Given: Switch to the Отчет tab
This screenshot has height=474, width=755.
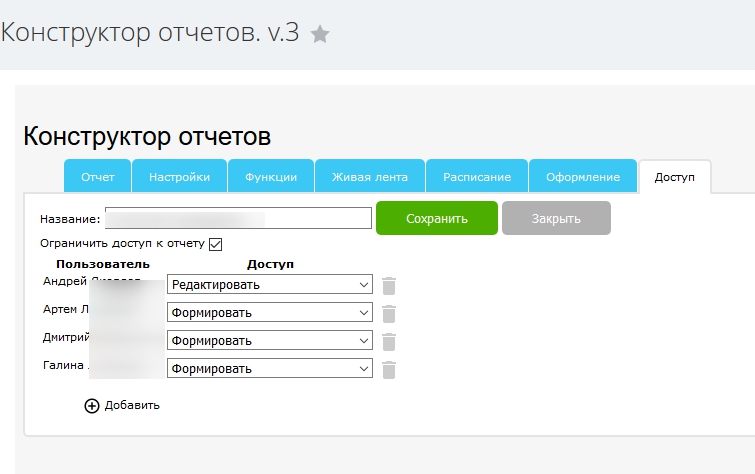Looking at the screenshot, I should [97, 177].
